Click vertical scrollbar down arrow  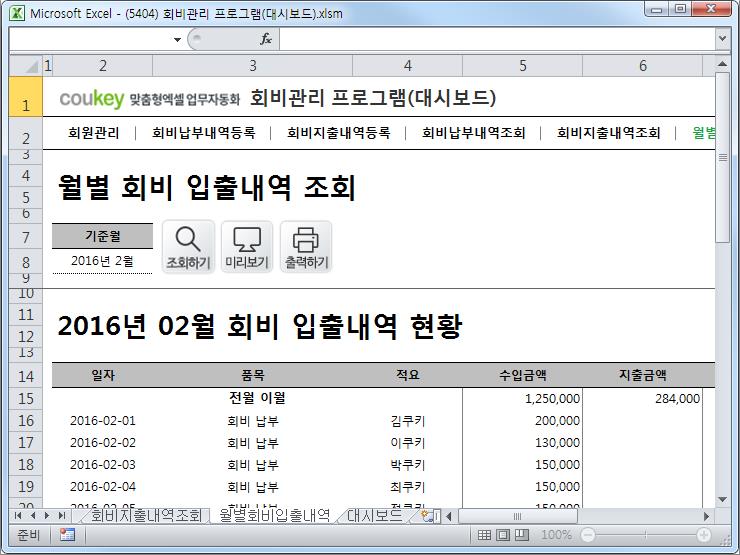(722, 499)
